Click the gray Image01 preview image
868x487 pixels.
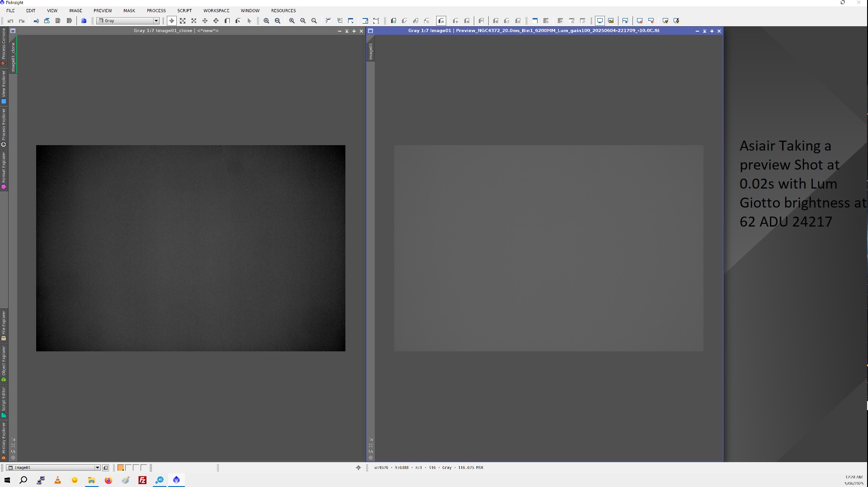[549, 248]
